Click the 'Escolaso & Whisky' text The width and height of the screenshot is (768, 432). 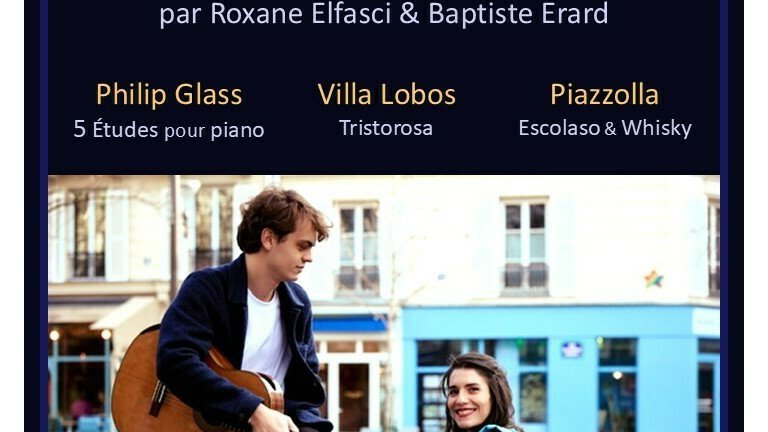coord(605,128)
